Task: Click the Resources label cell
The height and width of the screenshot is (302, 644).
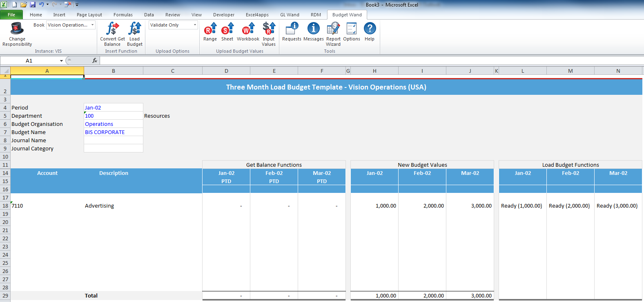Action: tap(157, 116)
